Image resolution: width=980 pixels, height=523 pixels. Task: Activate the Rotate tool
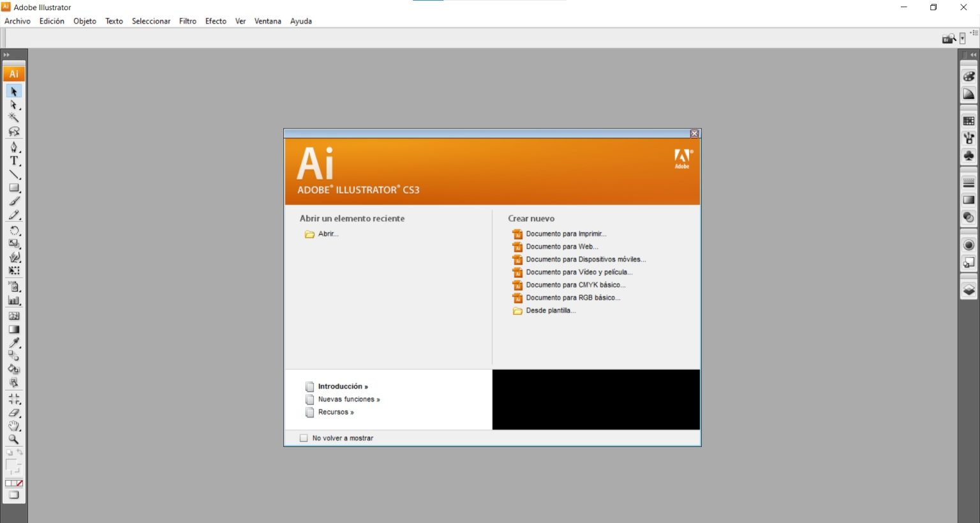click(13, 231)
